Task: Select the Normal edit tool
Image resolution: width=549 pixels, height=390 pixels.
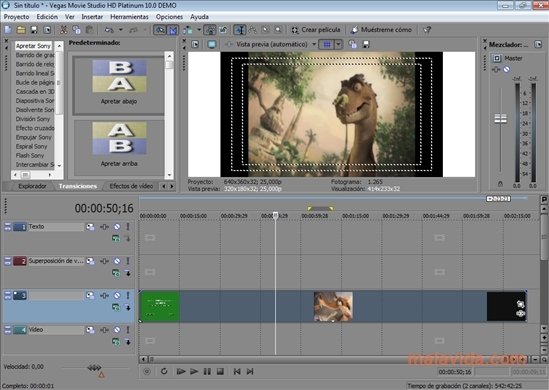Action: coord(239,30)
